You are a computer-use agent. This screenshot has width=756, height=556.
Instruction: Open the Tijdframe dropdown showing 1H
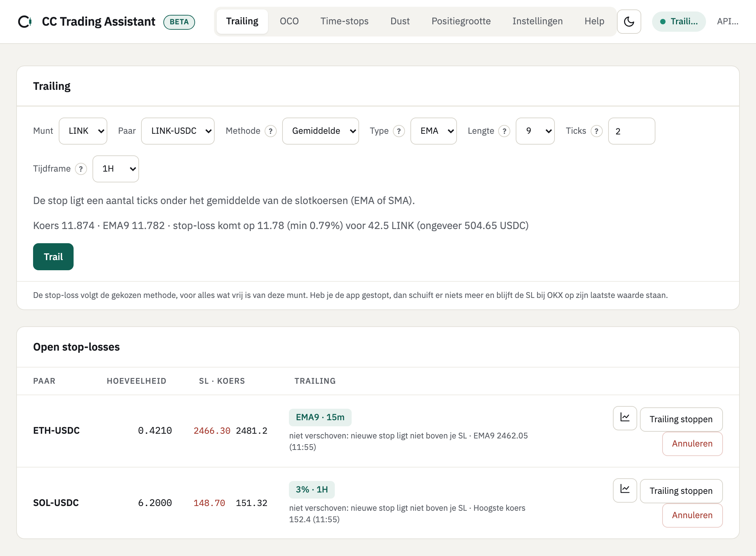point(116,169)
